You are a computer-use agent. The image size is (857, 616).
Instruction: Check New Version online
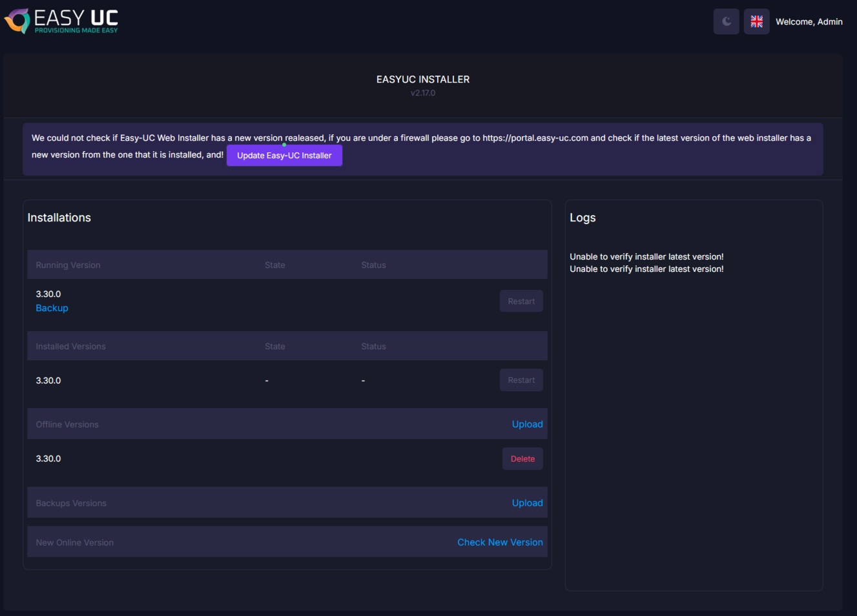click(500, 542)
